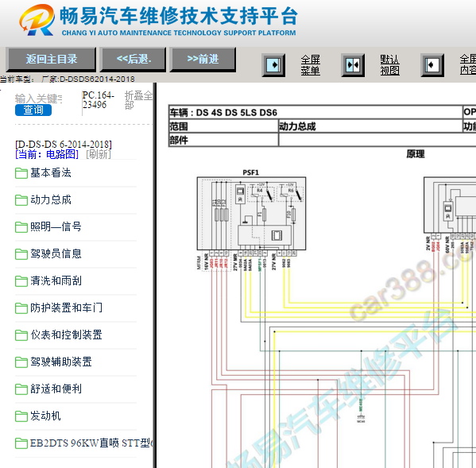Screen dimensions: 476x468
Task: Expand the 驾驶辅助装置 tree item
Action: coord(61,362)
